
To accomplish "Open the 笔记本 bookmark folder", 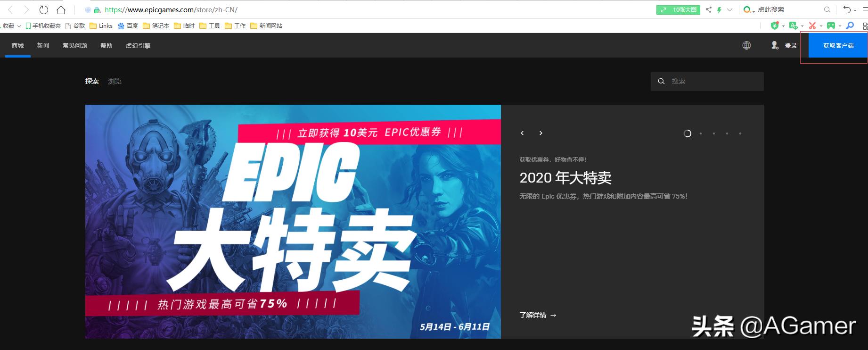I will (x=156, y=26).
